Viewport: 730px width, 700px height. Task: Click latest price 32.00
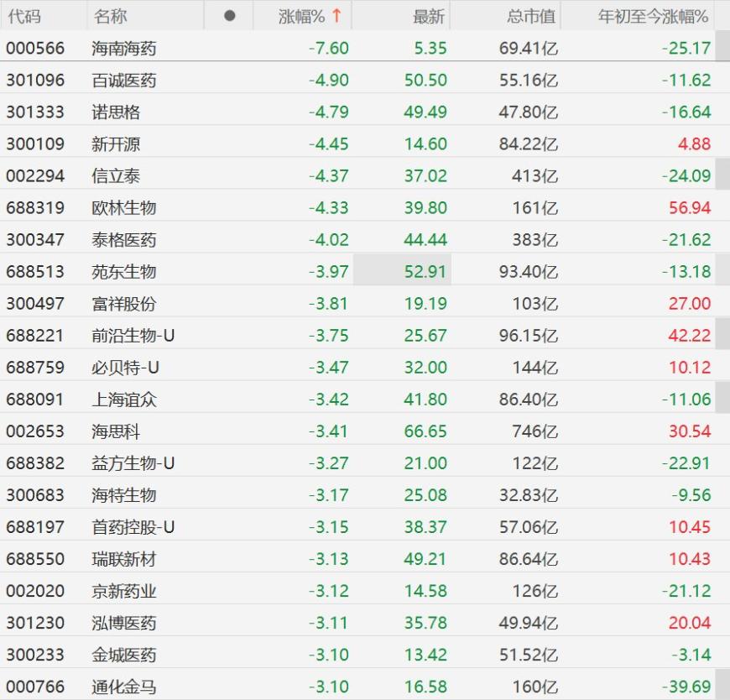pos(425,368)
